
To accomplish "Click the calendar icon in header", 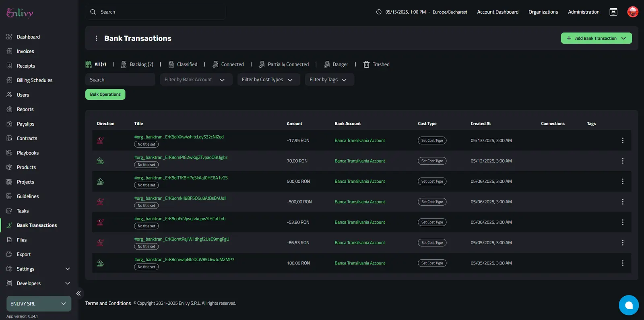I will 613,12.
